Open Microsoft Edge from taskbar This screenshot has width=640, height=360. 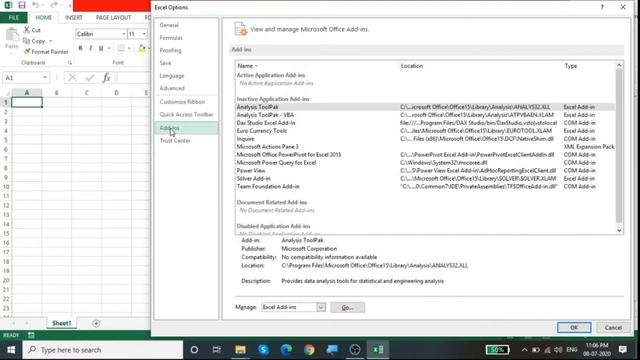tap(286, 350)
